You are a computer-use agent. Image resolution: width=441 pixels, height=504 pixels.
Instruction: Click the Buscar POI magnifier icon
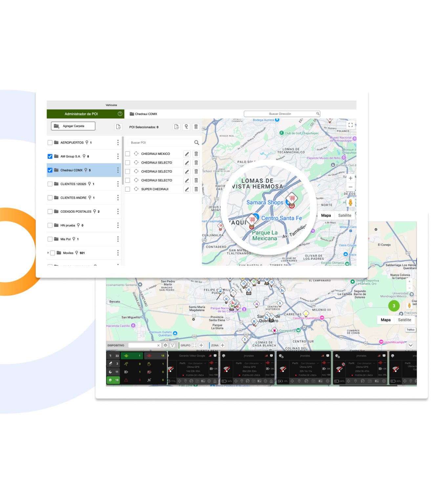(197, 142)
